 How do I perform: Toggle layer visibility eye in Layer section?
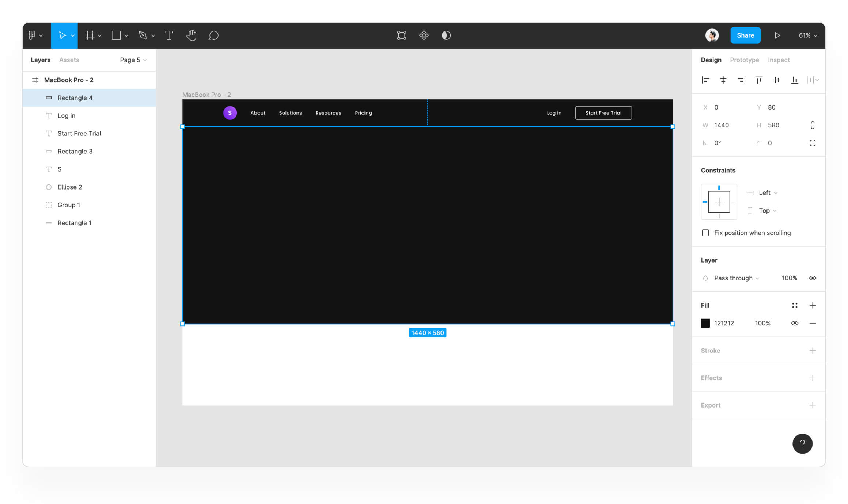[x=812, y=278]
